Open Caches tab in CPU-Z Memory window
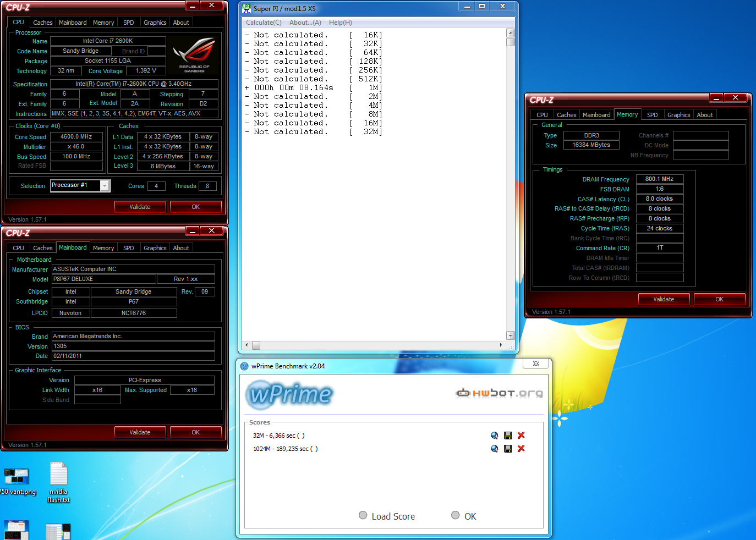The height and width of the screenshot is (540, 756). pos(566,115)
